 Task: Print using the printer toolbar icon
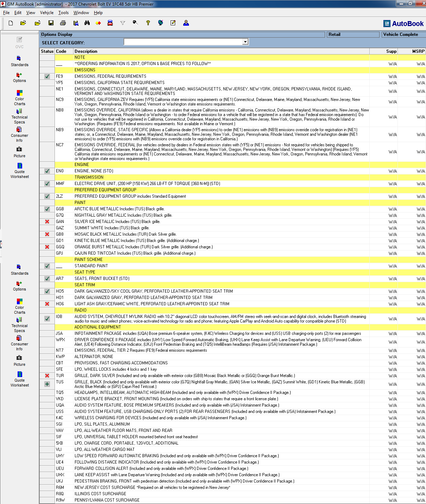tap(63, 23)
